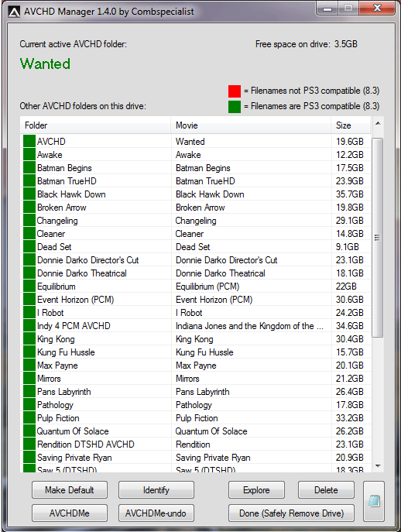
Task: Sort by the Folder column header
Action: pos(95,125)
